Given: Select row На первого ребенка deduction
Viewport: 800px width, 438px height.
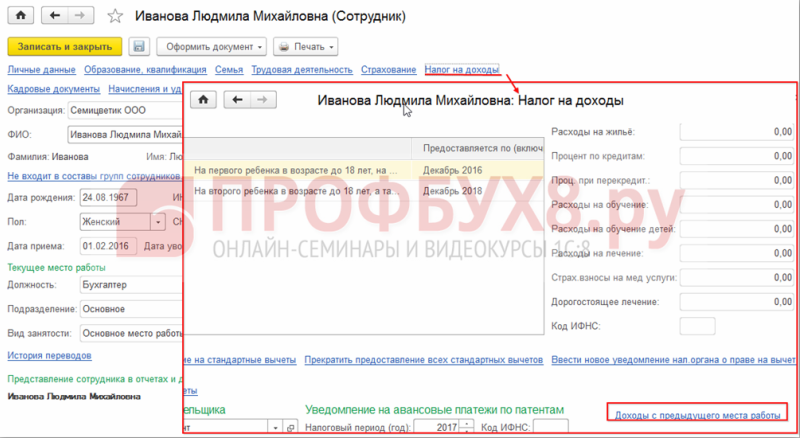Looking at the screenshot, I should [363, 171].
